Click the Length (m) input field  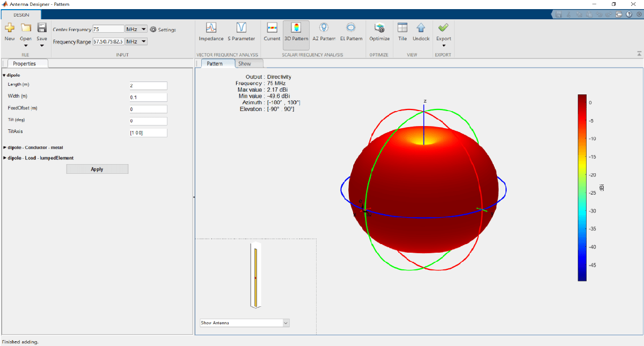[x=148, y=86]
